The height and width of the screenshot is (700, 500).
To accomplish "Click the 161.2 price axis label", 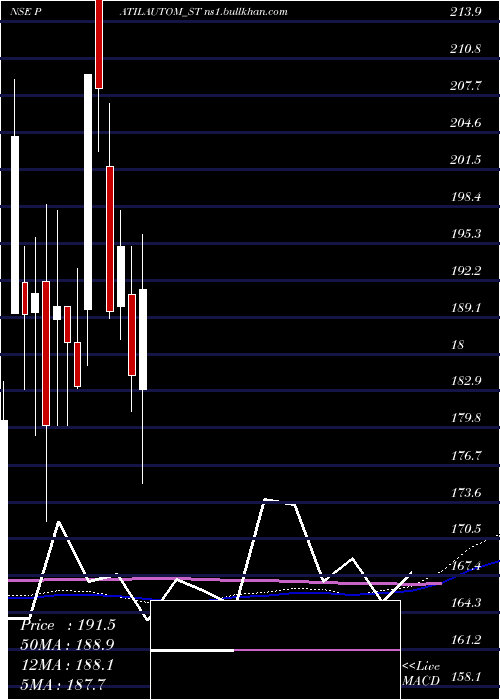I will [466, 640].
